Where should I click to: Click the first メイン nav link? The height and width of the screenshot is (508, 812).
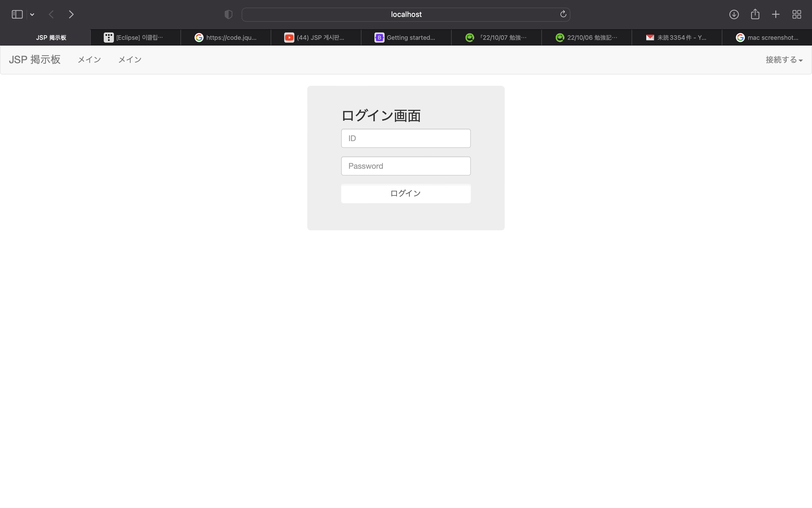point(89,60)
